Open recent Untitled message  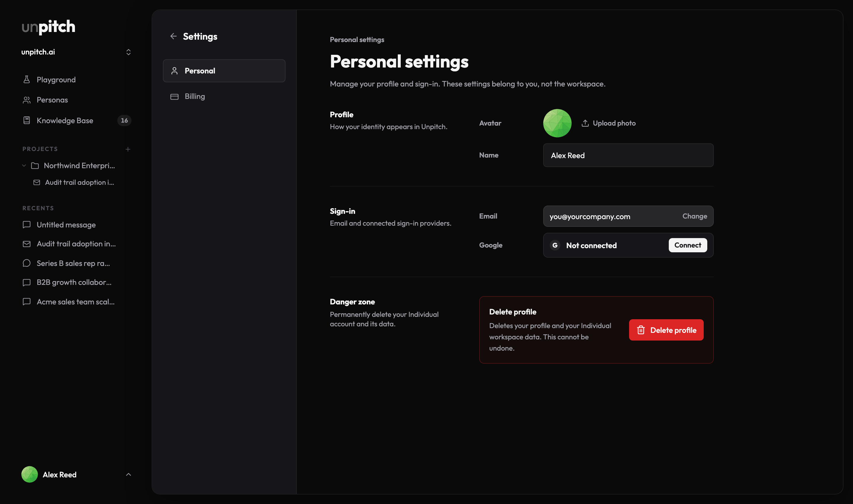coord(77,225)
